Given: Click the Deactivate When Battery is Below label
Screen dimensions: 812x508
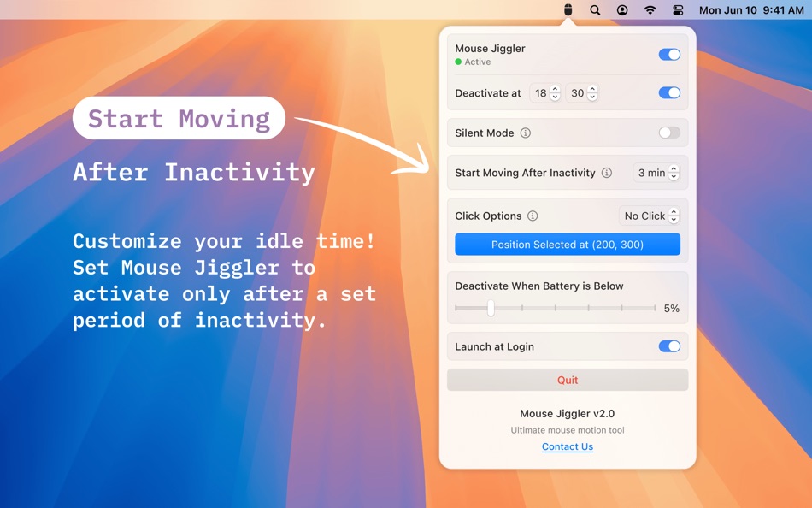Looking at the screenshot, I should pos(539,286).
